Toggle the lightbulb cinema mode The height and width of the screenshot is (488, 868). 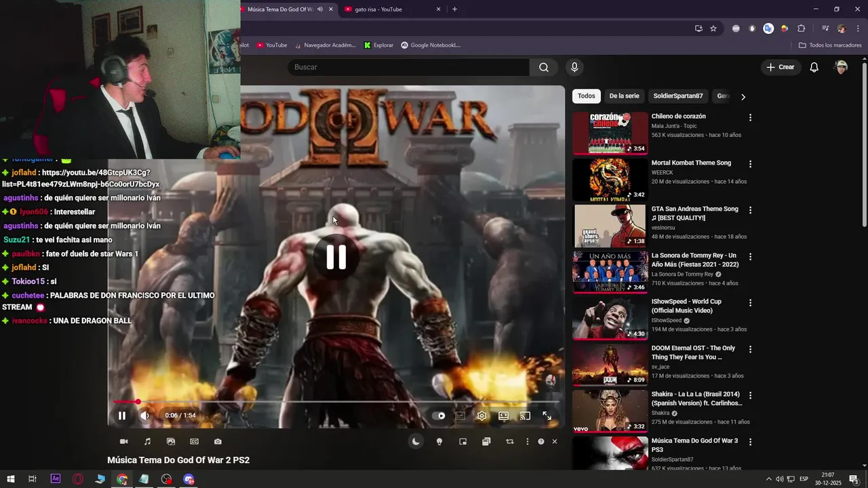tap(439, 441)
